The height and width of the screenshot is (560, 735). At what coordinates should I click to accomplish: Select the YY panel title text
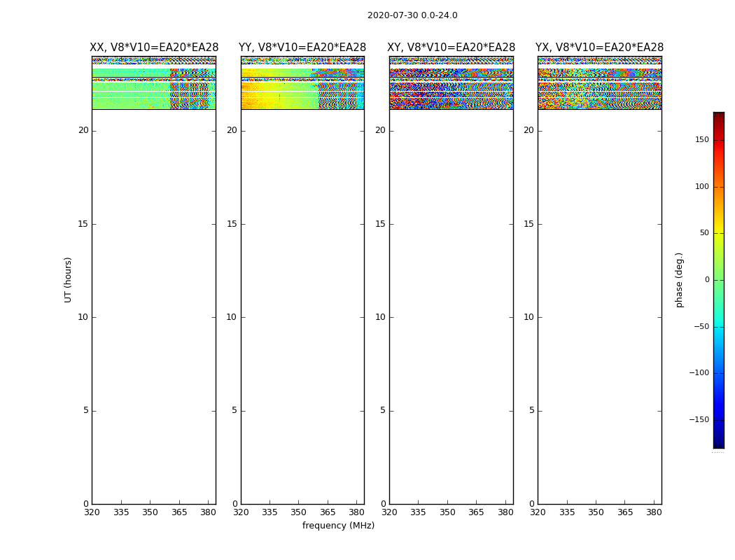[x=302, y=48]
